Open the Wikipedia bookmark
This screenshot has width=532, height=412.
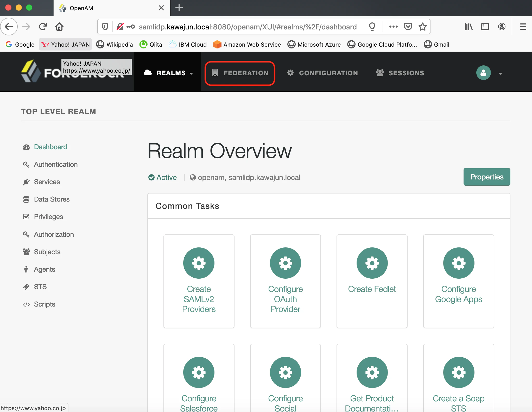click(x=115, y=45)
